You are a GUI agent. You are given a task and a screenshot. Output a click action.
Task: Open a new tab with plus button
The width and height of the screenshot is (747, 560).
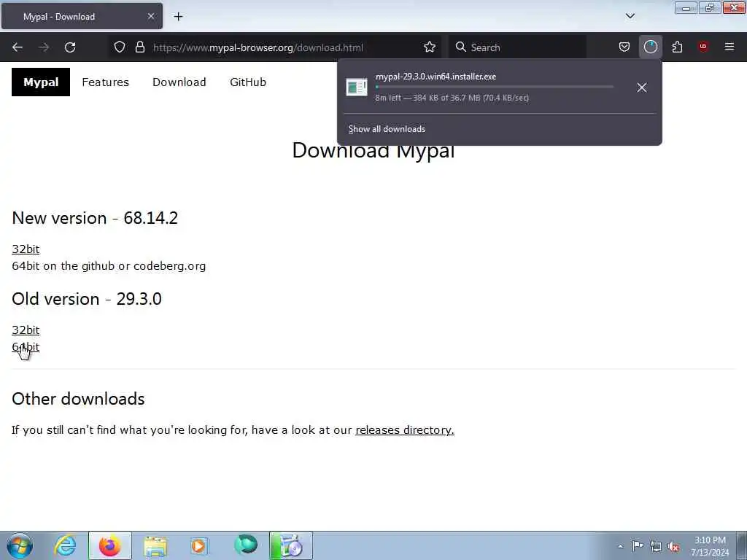(x=178, y=17)
